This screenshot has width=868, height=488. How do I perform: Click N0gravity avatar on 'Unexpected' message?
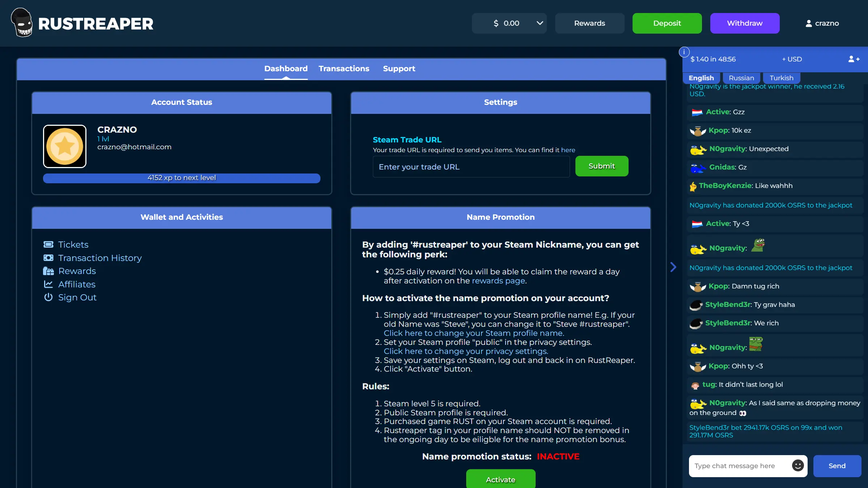click(x=698, y=149)
